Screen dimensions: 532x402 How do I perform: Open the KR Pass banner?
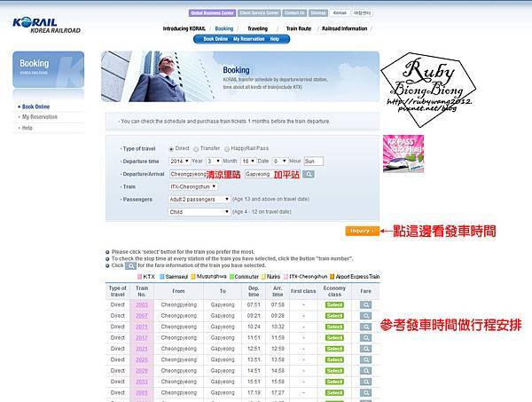403,154
